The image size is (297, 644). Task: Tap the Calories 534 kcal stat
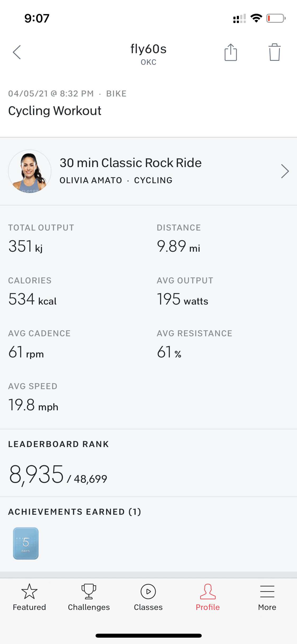point(32,299)
